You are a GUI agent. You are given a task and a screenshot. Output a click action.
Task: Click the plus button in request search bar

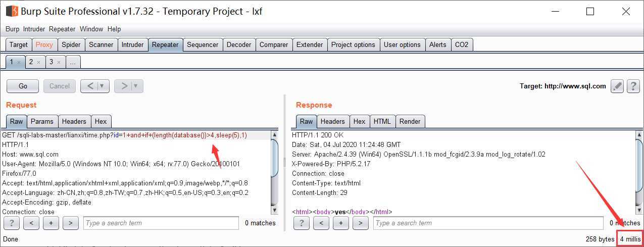click(51, 223)
